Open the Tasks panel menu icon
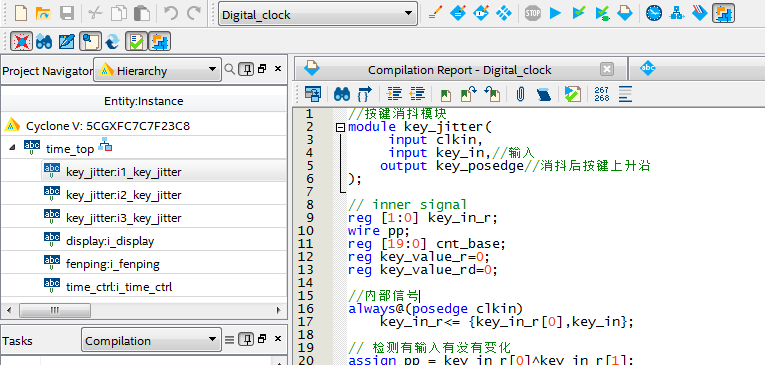Viewport: 765px width, 365px height. pos(230,339)
